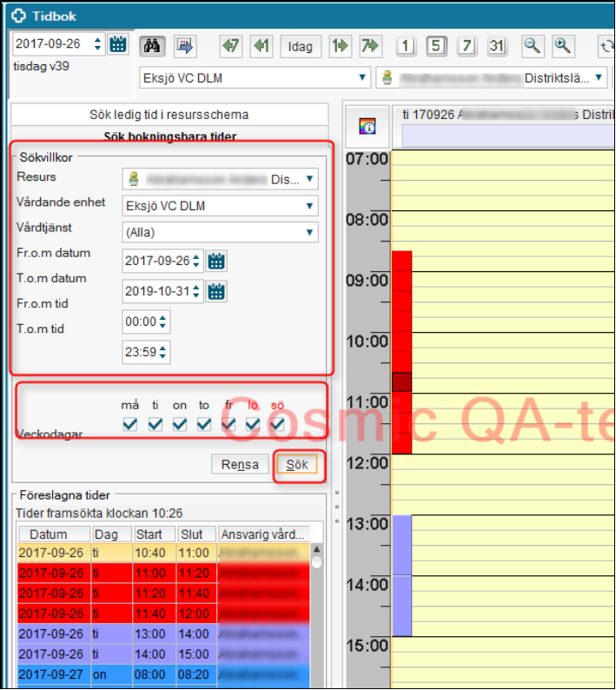
Task: Open the calendar picker beside the top date
Action: [x=119, y=44]
